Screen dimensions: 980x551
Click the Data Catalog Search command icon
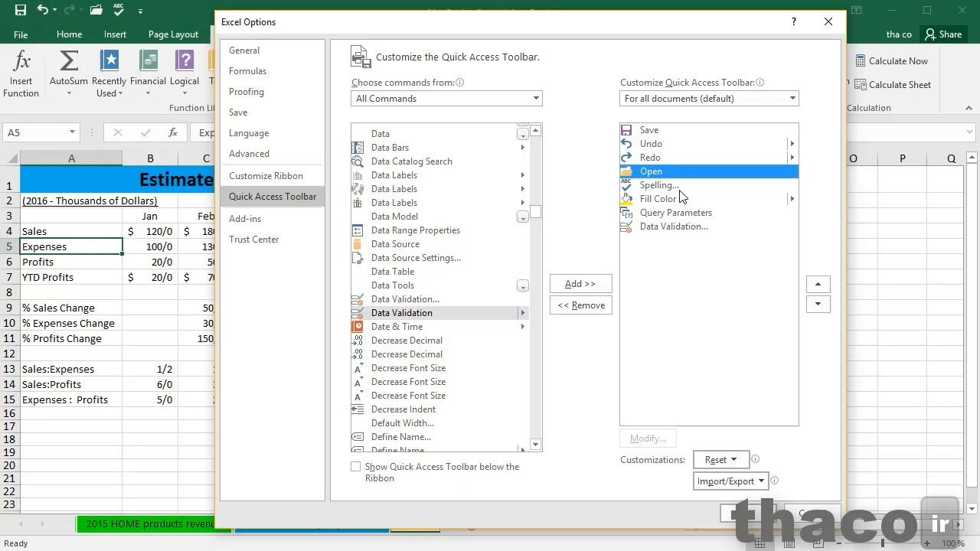[358, 161]
